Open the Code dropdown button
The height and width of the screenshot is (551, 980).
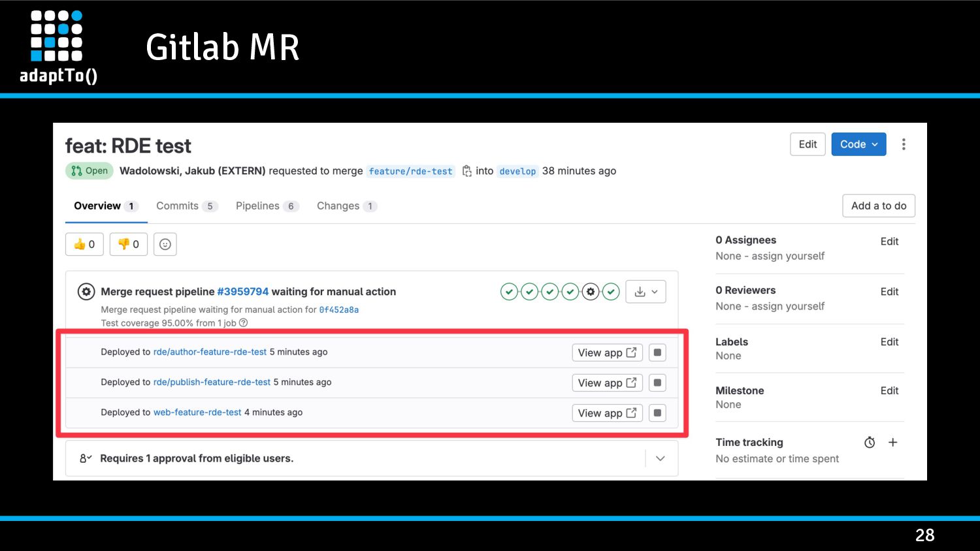click(x=858, y=144)
